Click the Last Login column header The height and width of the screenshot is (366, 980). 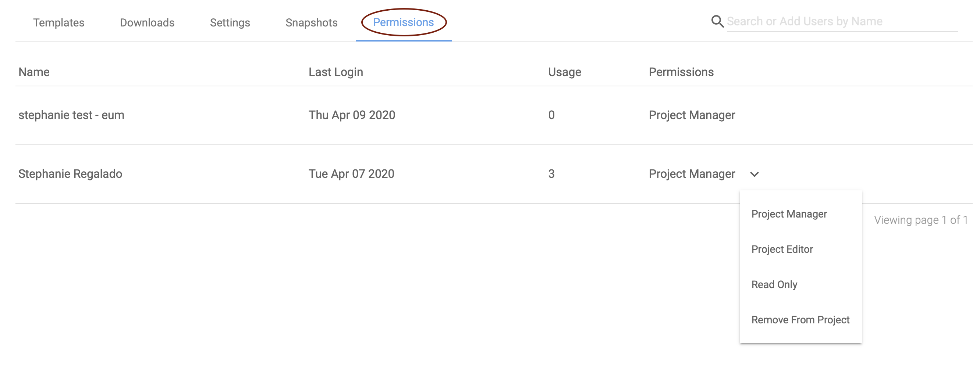coord(335,72)
